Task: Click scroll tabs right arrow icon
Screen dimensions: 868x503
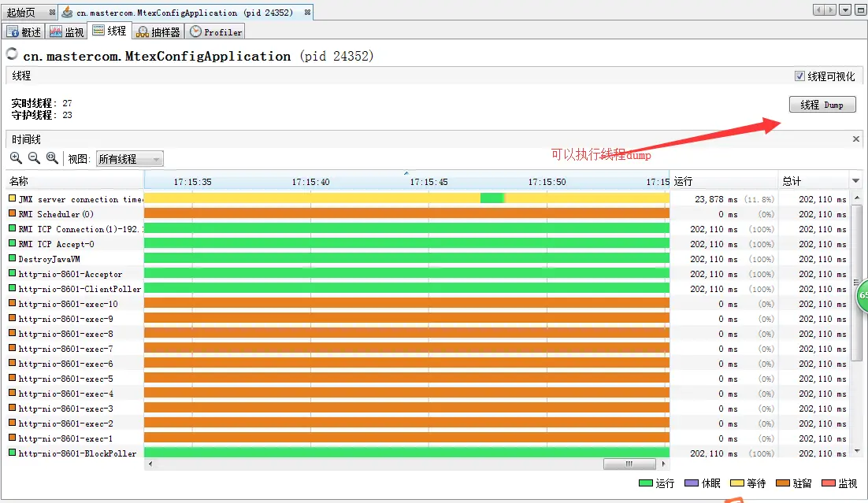Action: (x=830, y=10)
